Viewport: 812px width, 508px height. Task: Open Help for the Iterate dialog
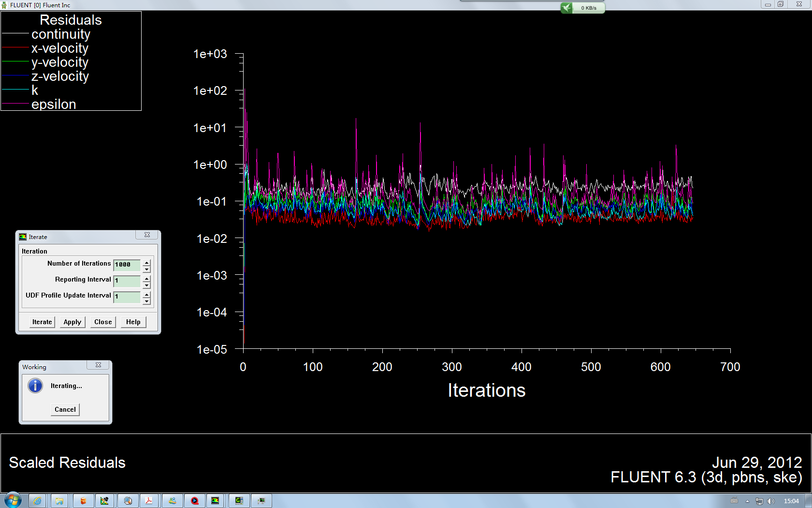click(x=133, y=322)
